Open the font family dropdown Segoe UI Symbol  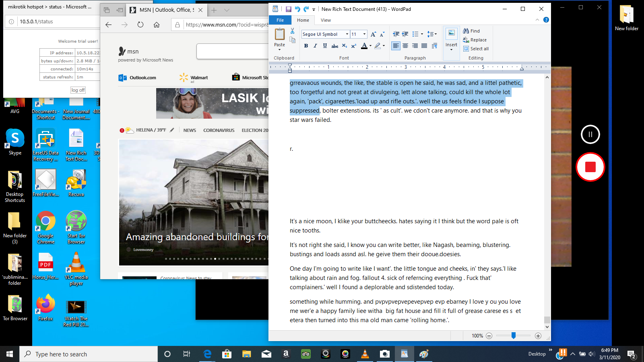pos(347,34)
